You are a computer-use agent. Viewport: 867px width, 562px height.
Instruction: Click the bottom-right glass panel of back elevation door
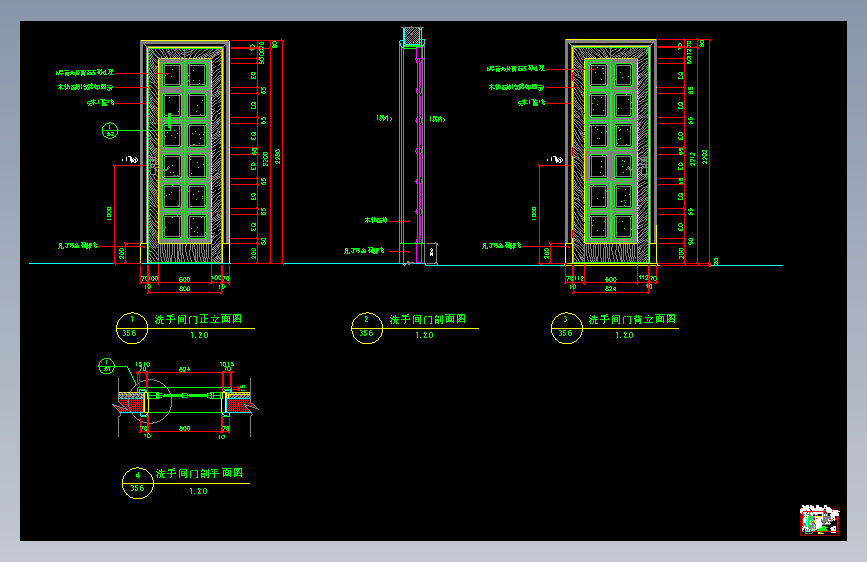click(x=623, y=227)
